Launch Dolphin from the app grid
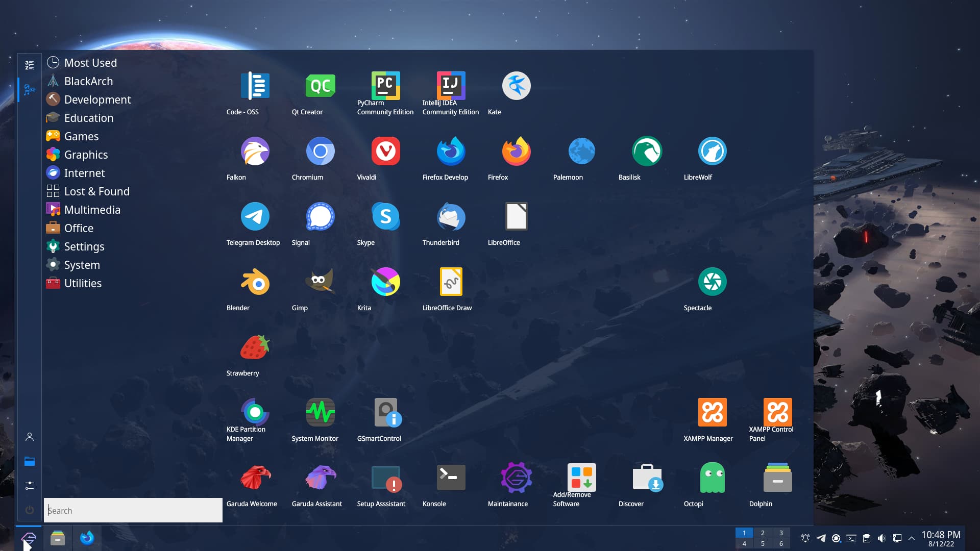The image size is (980, 551). (x=777, y=478)
